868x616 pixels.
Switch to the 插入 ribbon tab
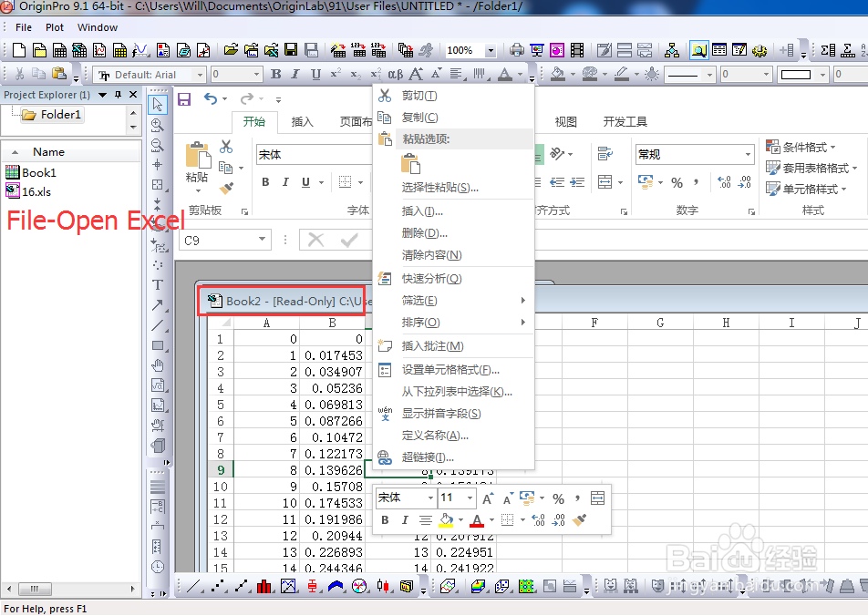(x=303, y=122)
